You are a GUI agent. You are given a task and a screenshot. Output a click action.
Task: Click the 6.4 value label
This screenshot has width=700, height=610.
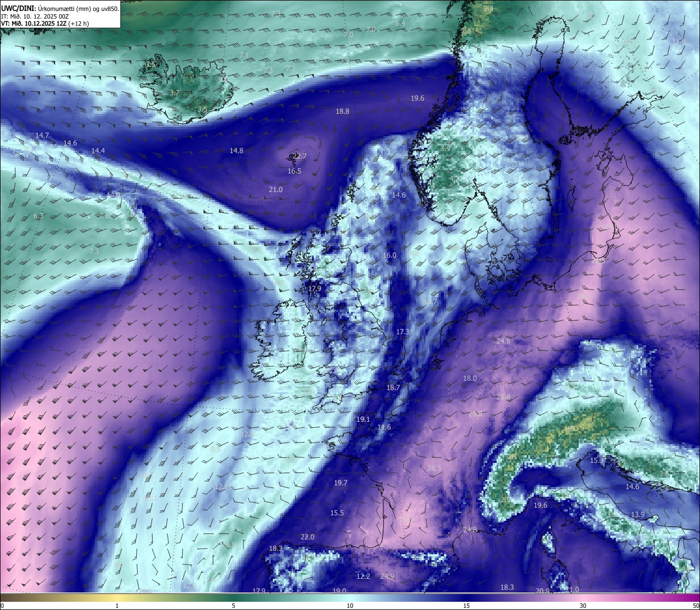pyautogui.click(x=400, y=23)
